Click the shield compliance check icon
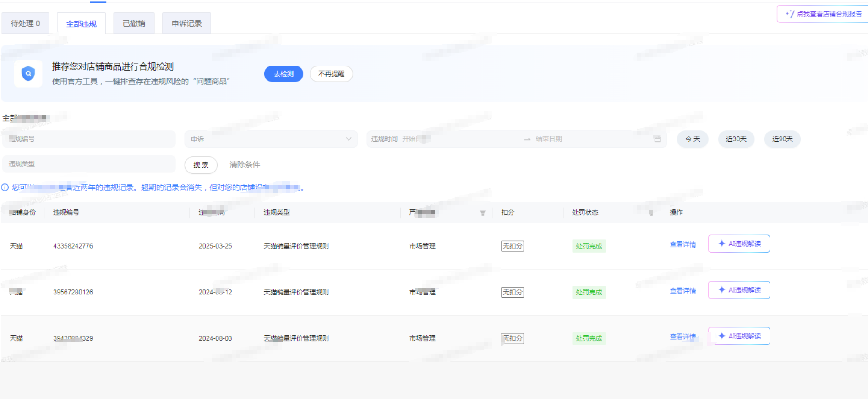 [x=28, y=73]
